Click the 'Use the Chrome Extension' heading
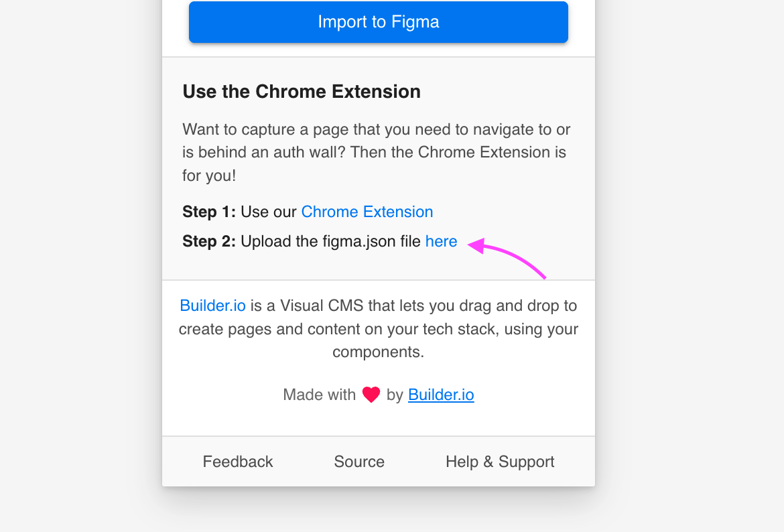The width and height of the screenshot is (784, 532). (302, 91)
